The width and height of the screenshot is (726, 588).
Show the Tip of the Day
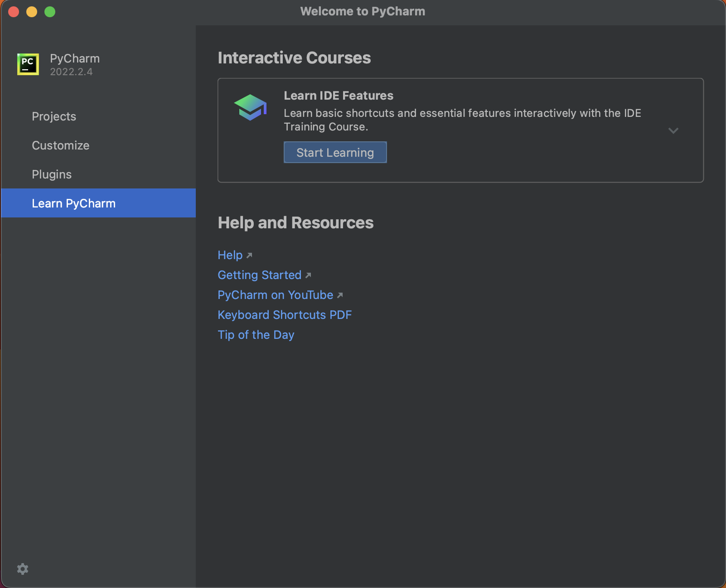[256, 335]
